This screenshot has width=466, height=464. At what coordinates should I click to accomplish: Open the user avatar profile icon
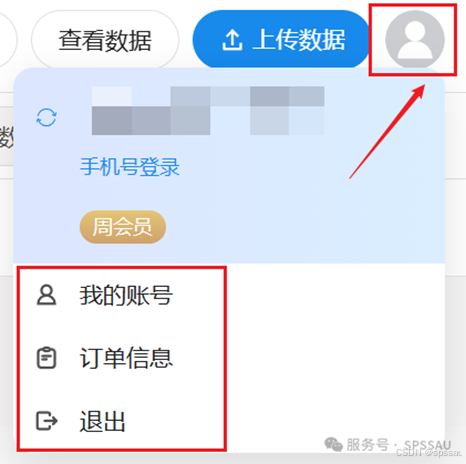pyautogui.click(x=415, y=39)
